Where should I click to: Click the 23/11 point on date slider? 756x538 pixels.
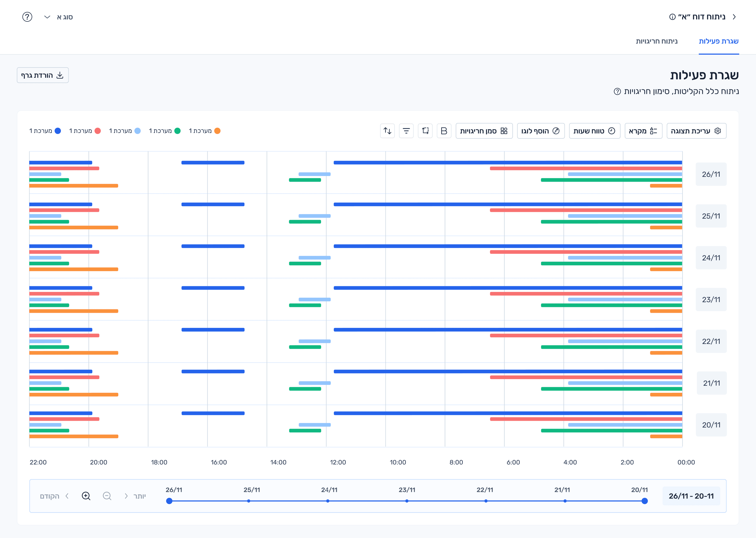pos(407,501)
